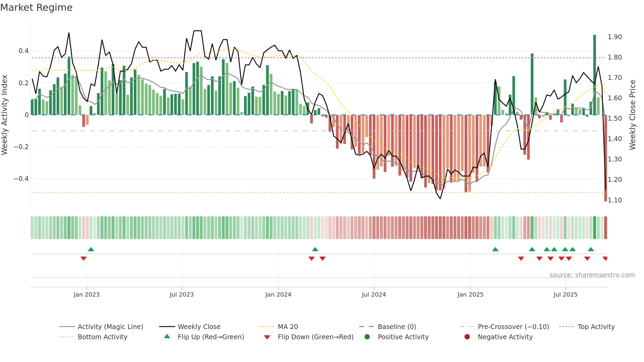This screenshot has height=362, width=644.
Task: Click the Jul 2023 x-axis label
Action: (x=182, y=294)
